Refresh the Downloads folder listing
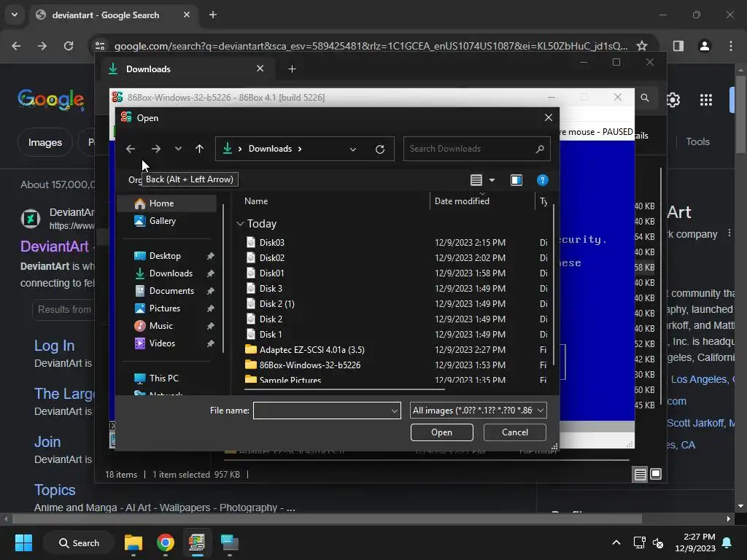 379,149
